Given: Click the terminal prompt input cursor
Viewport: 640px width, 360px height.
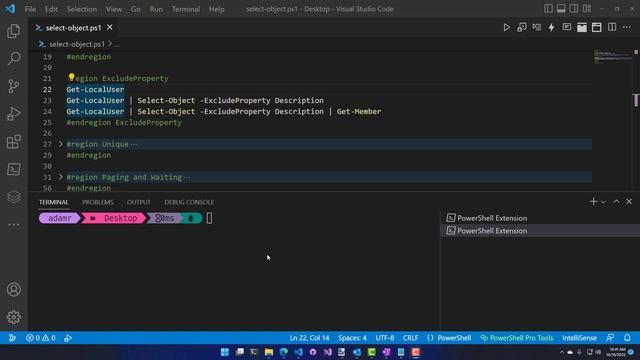Looking at the screenshot, I should (x=209, y=218).
